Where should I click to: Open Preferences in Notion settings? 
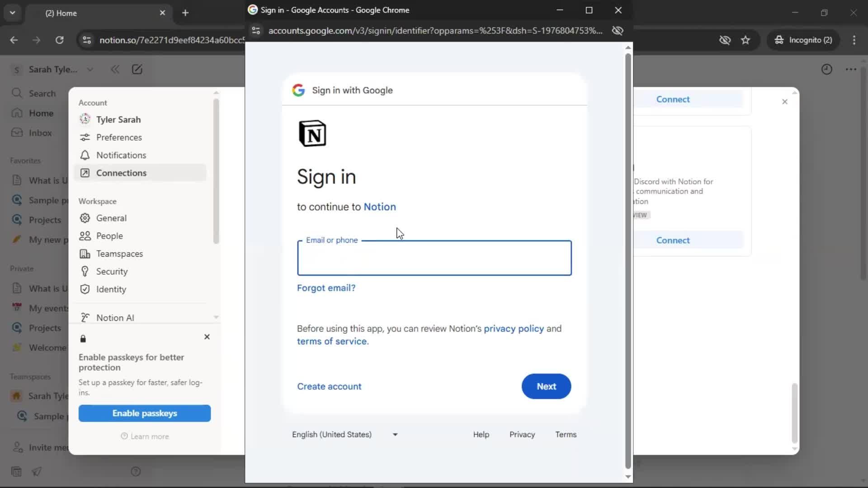coord(140,137)
